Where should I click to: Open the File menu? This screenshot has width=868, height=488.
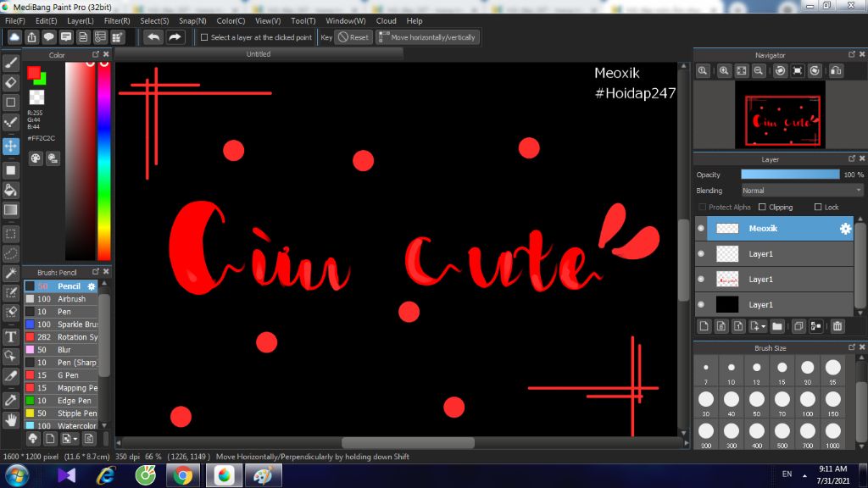coord(15,21)
